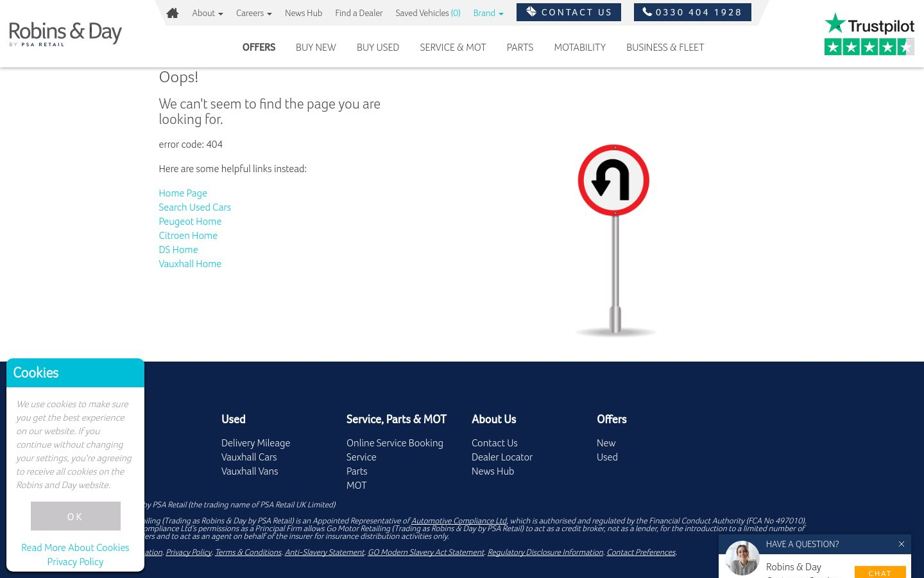924x578 pixels.
Task: Click the Service, Parts & MOT footer heading
Action: click(x=397, y=419)
